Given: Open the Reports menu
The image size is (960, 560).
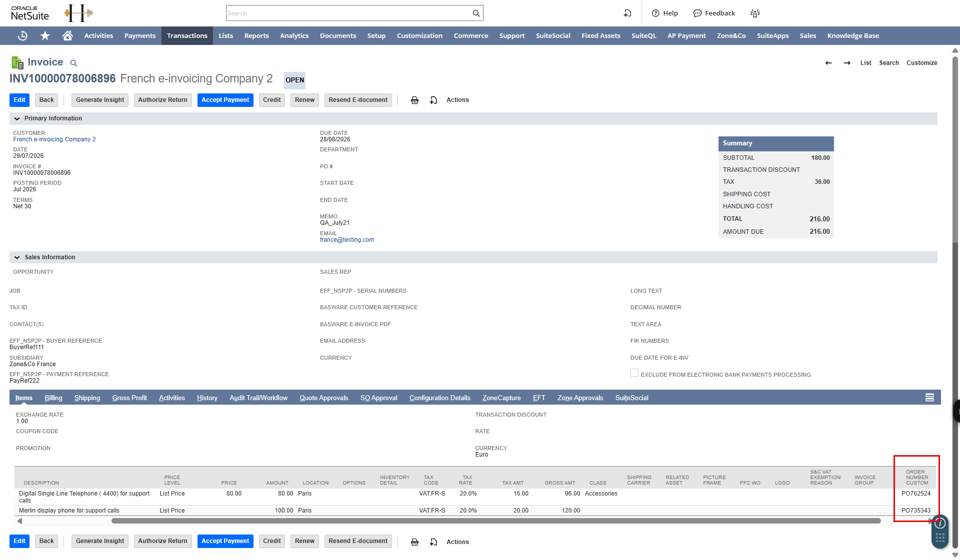Looking at the screenshot, I should 256,35.
